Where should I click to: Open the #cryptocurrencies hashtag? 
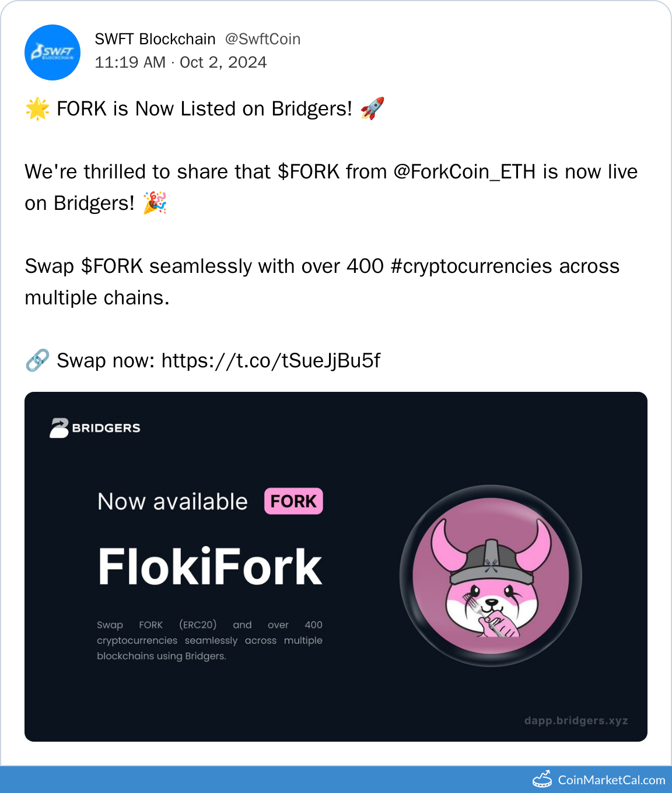pyautogui.click(x=471, y=266)
